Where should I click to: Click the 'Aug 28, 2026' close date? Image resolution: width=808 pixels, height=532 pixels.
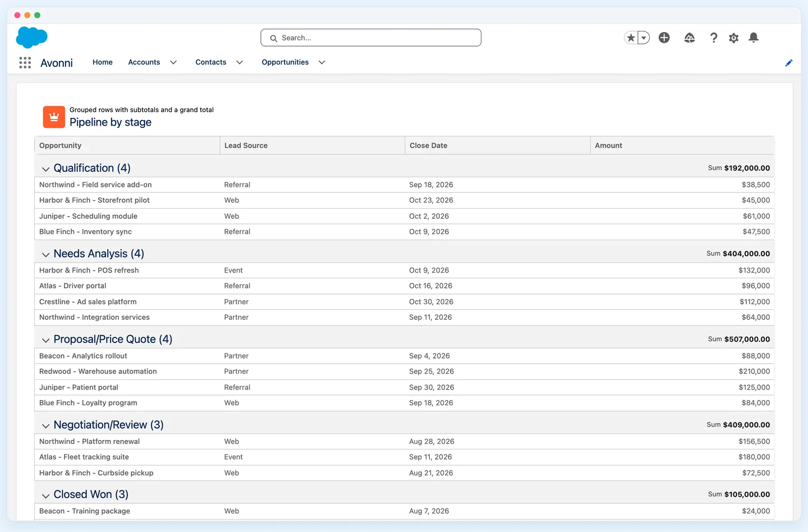431,442
